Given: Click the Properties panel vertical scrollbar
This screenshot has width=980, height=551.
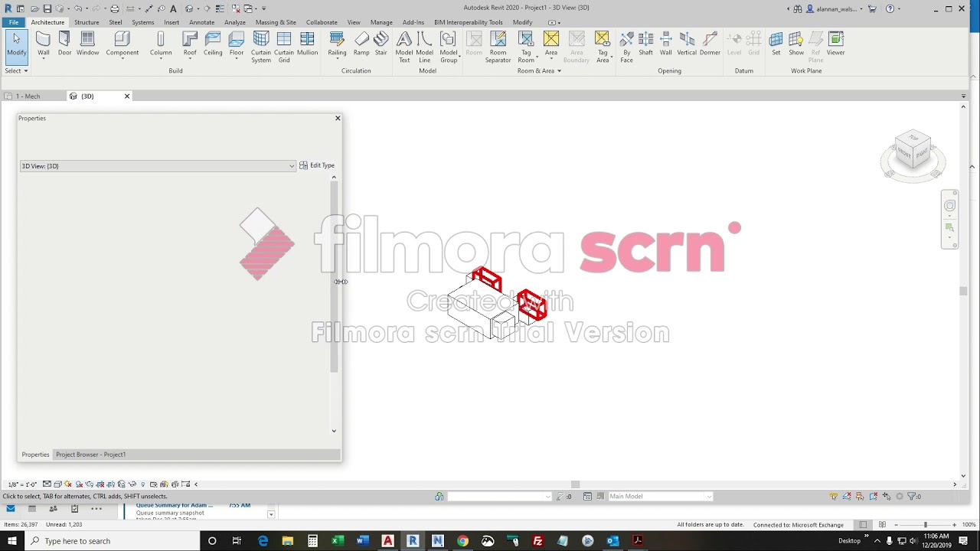Looking at the screenshot, I should pyautogui.click(x=334, y=277).
